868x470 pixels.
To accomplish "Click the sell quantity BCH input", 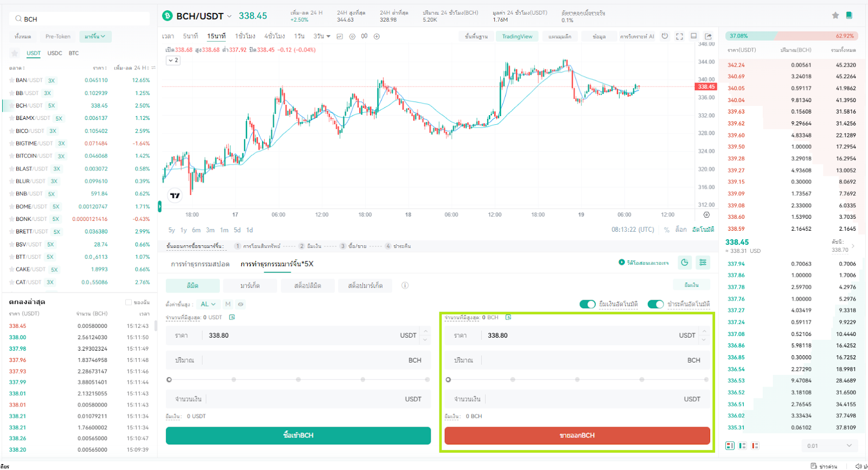I will [577, 360].
